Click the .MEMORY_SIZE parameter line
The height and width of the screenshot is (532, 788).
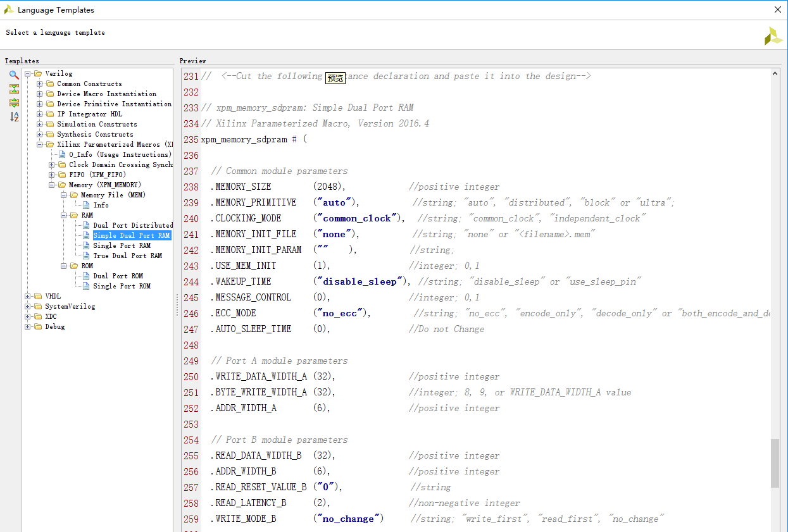coord(355,187)
